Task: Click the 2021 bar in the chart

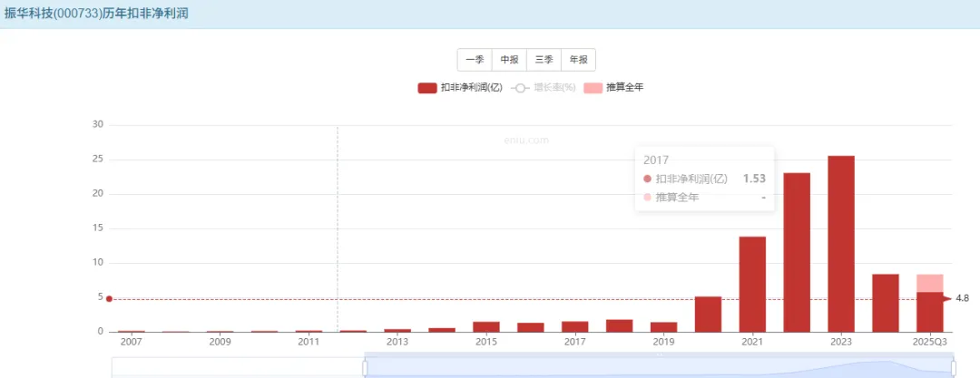Action: (752, 285)
